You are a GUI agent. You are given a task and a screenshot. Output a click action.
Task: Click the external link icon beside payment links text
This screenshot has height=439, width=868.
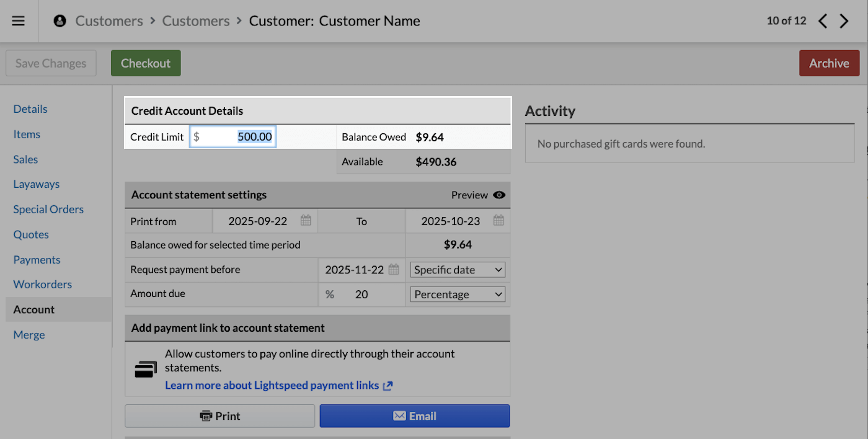[387, 385]
